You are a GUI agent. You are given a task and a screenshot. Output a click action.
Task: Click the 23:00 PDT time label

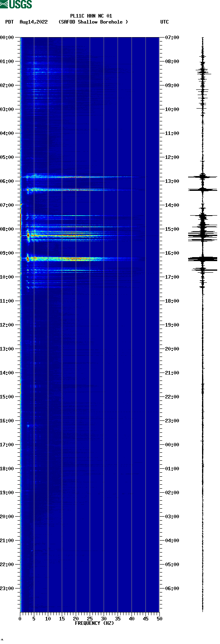coord(7,589)
